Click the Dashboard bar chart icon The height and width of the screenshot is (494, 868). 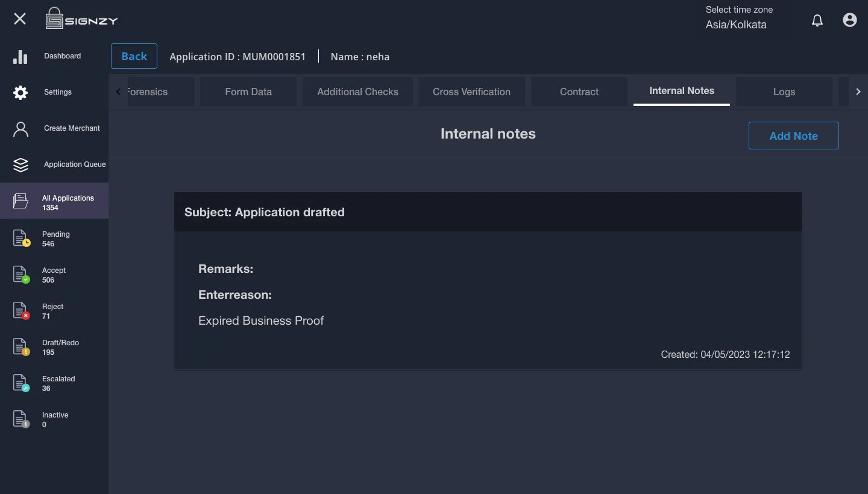pos(20,57)
